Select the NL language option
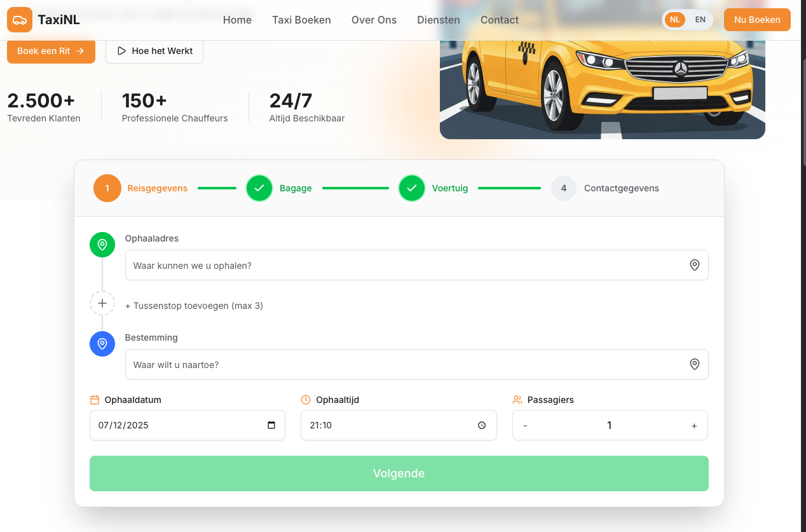Screen dimensions: 806x532 (675, 20)
